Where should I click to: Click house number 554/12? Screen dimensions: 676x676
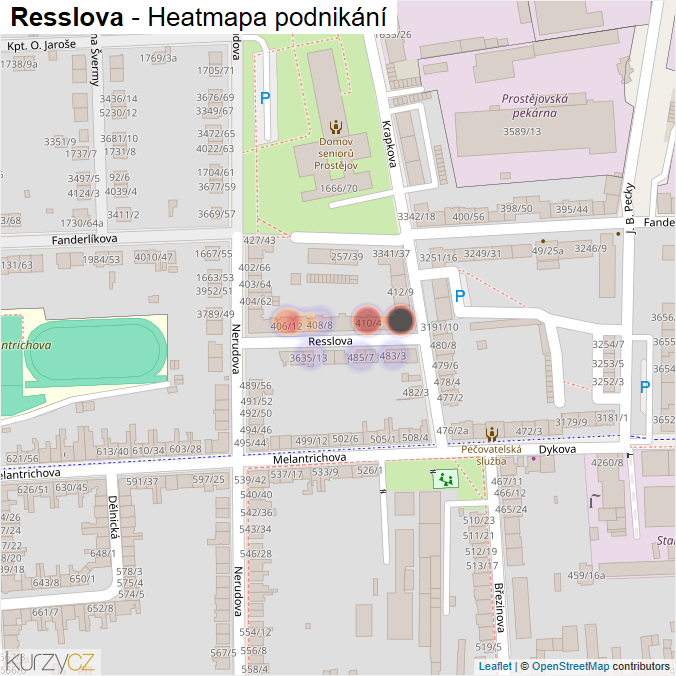point(256,632)
